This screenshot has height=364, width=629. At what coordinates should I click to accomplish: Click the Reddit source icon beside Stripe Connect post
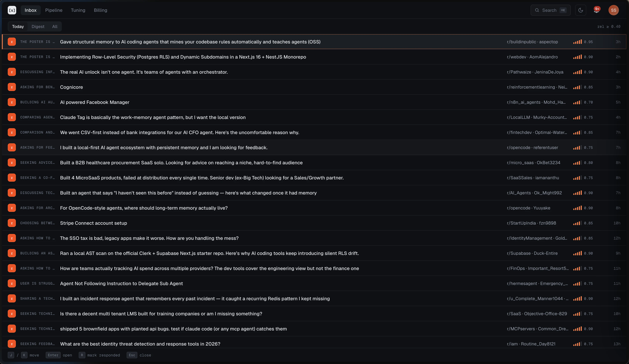point(12,223)
